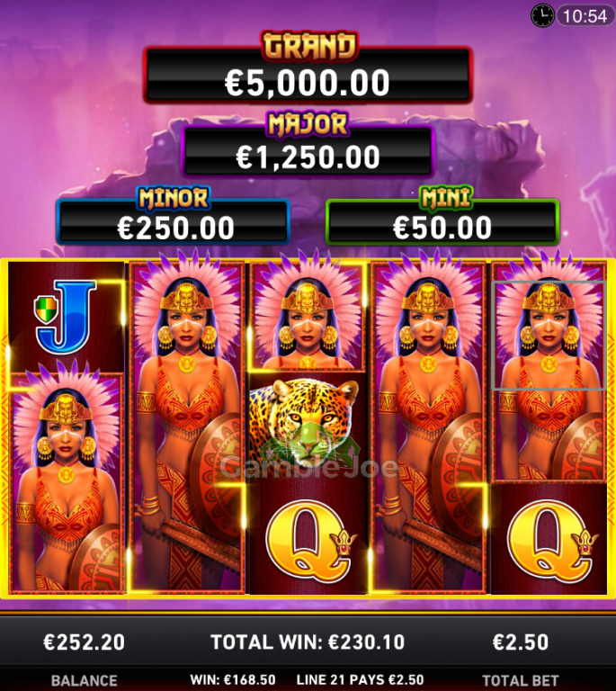Screen dimensions: 616x691
Task: Click highlighted warrior face on fifth reel
Action: click(x=549, y=335)
